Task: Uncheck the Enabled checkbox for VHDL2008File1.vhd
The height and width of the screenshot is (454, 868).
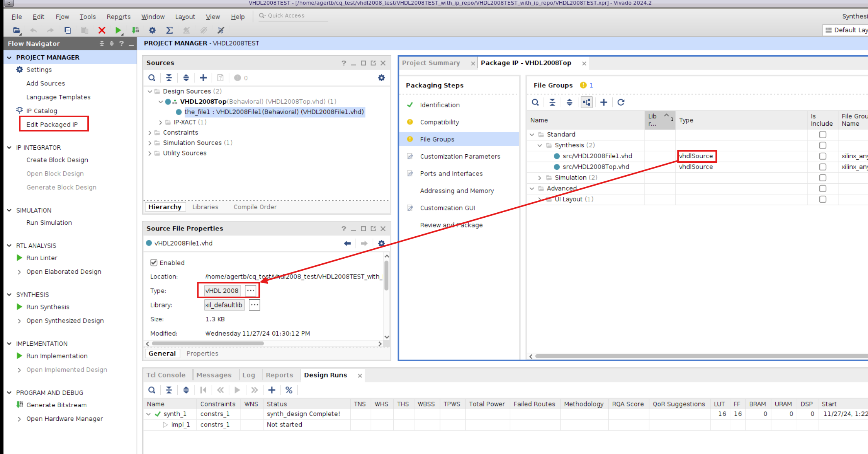Action: point(154,263)
